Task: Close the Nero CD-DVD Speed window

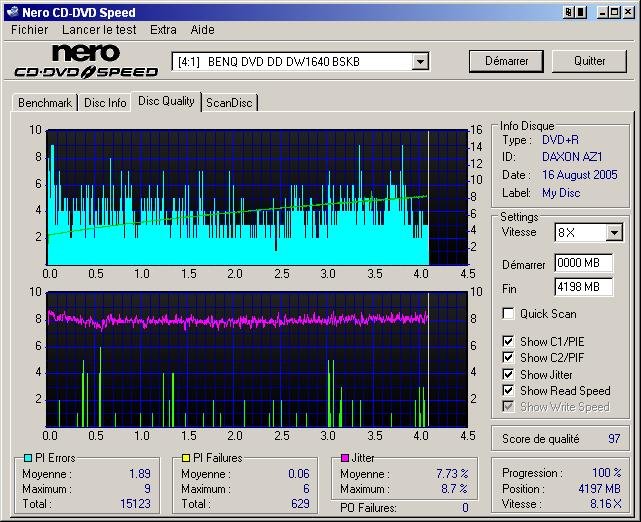Action: pyautogui.click(x=628, y=12)
